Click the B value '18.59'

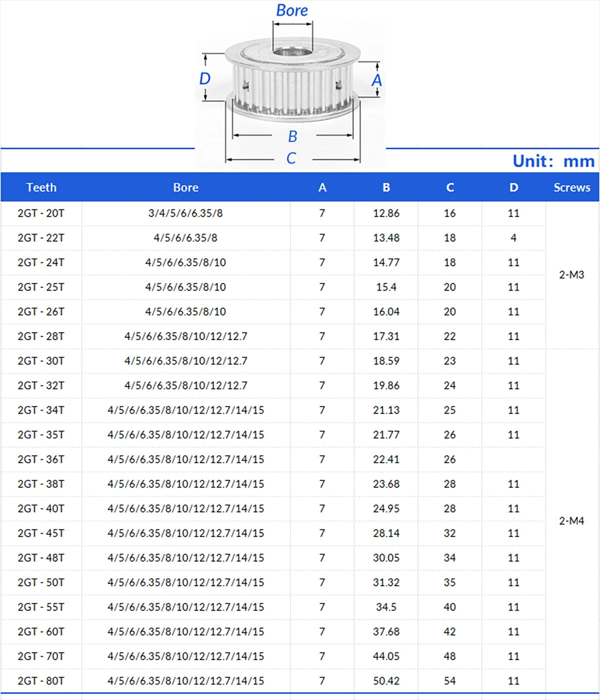(386, 361)
